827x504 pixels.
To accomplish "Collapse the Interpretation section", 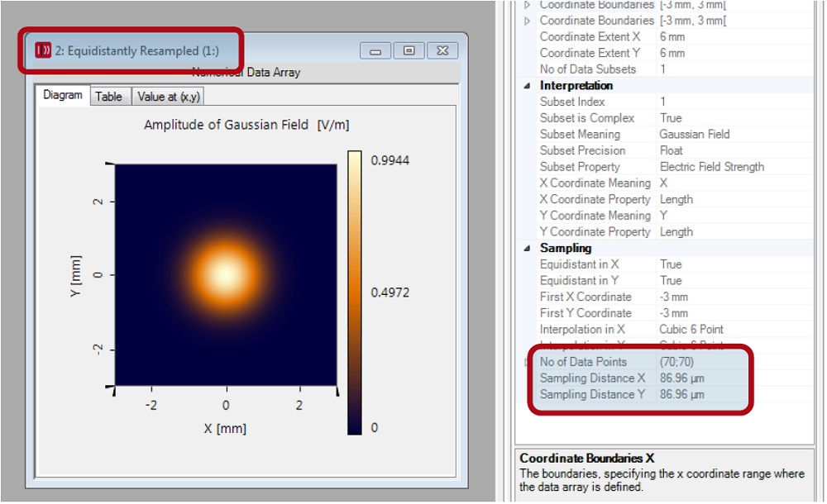I will 527,85.
